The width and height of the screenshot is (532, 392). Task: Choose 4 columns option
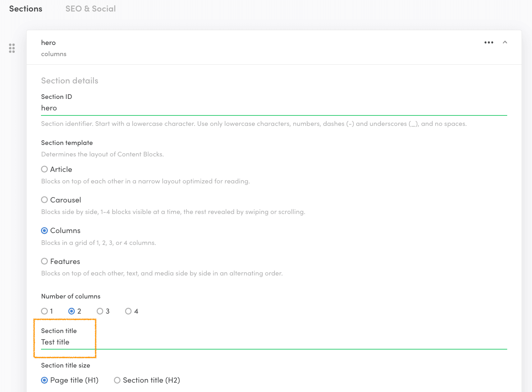tap(128, 311)
